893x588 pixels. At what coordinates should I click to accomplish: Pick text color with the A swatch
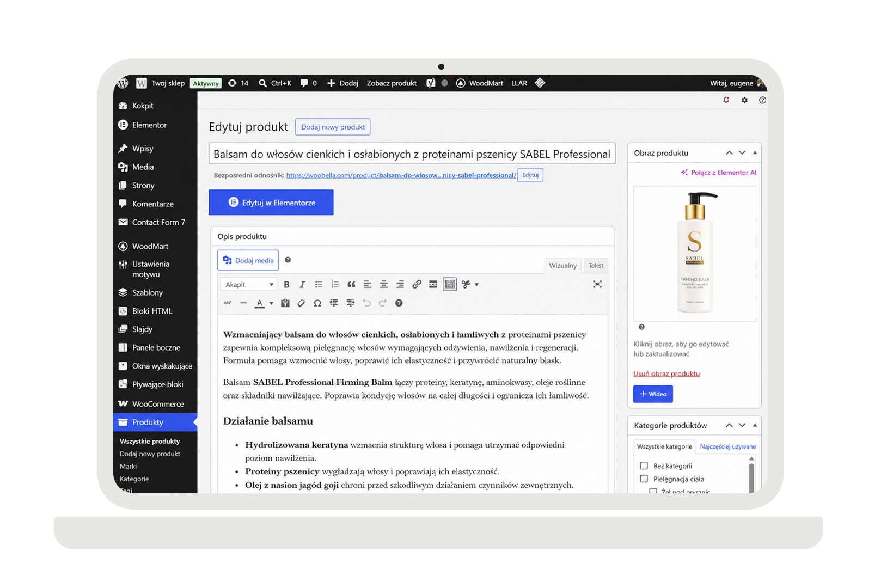(260, 303)
